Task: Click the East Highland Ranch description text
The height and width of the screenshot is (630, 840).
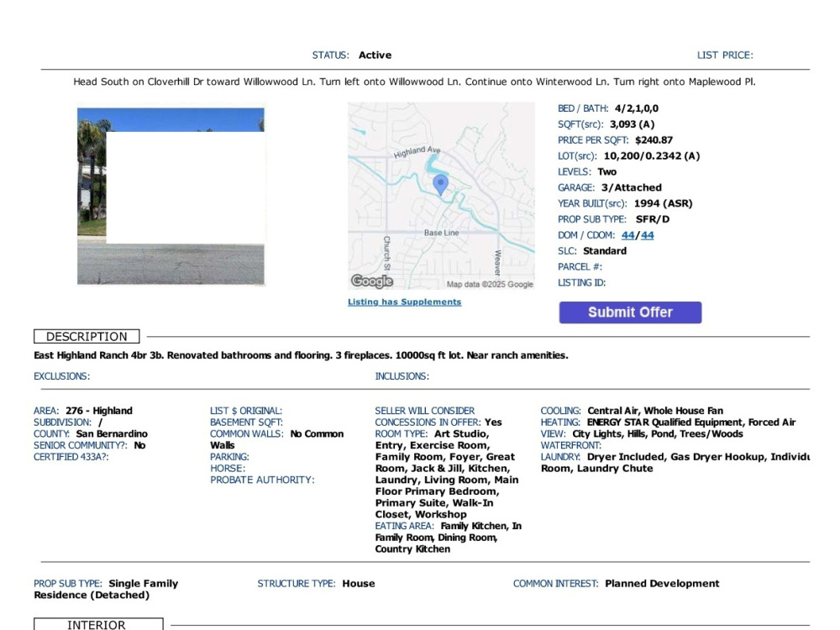Action: click(301, 355)
